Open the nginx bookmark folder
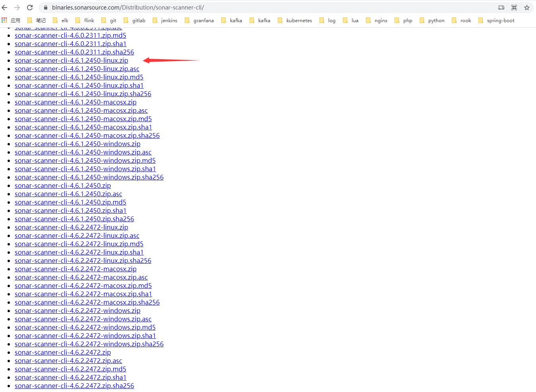This screenshot has width=536, height=392. point(377,20)
